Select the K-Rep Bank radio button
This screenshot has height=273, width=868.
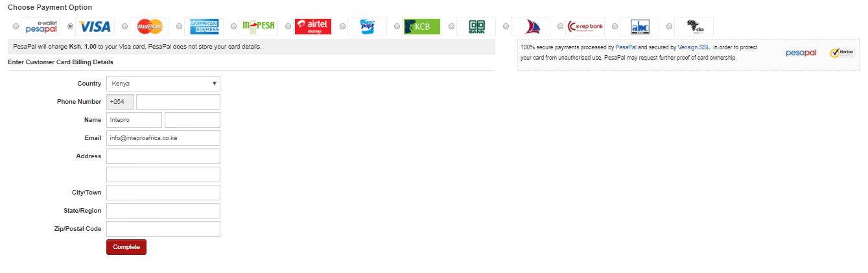click(560, 27)
